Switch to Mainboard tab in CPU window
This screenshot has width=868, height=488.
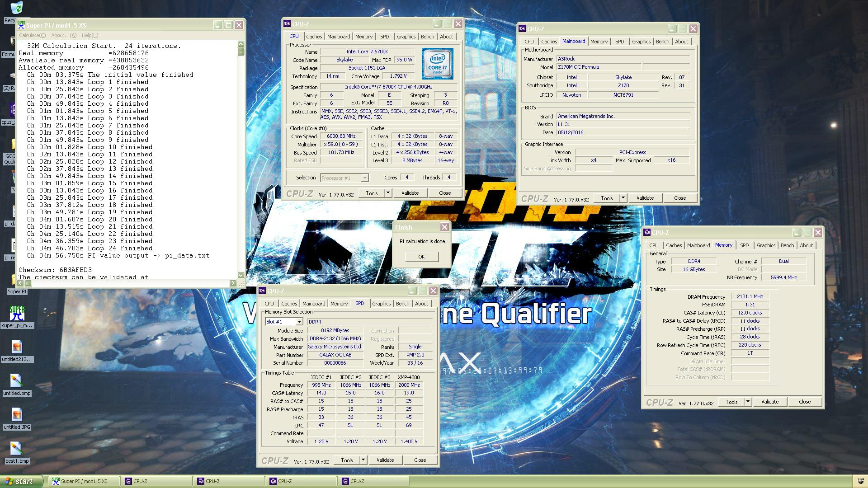click(339, 37)
